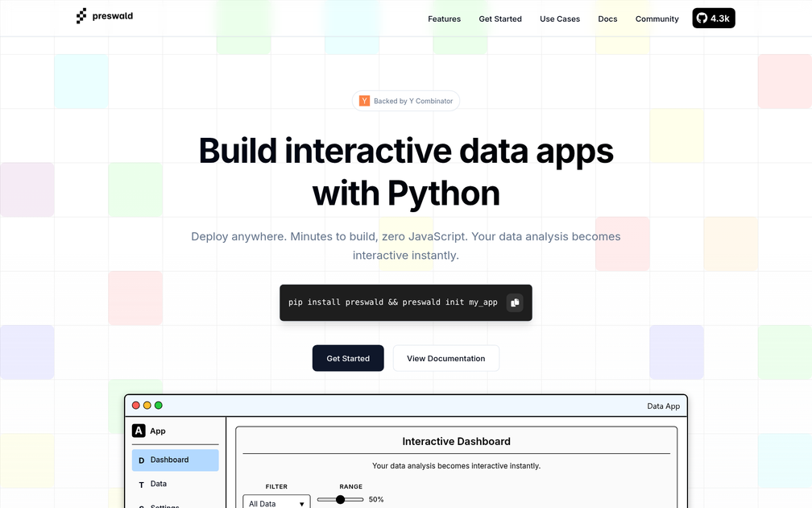Image resolution: width=812 pixels, height=508 pixels.
Task: Click the preswald logo icon
Action: (81, 15)
